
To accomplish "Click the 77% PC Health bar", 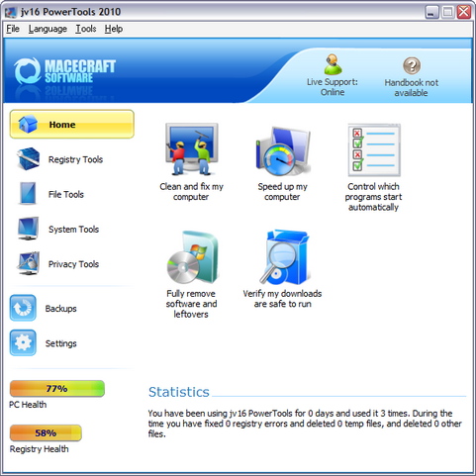I will [x=57, y=389].
